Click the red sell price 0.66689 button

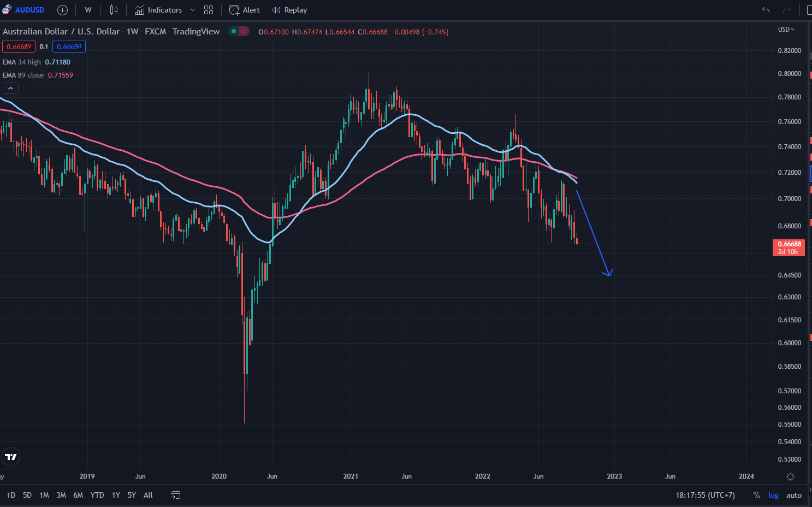(x=19, y=46)
